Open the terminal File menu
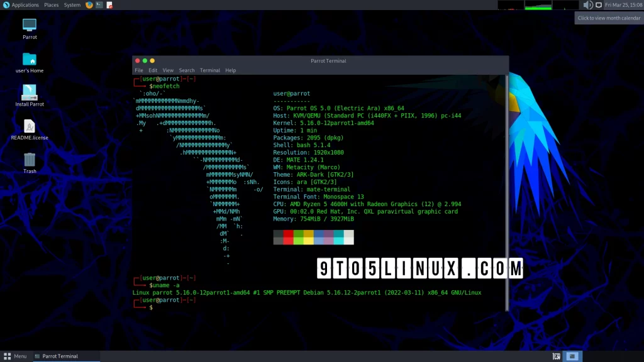 tap(139, 70)
